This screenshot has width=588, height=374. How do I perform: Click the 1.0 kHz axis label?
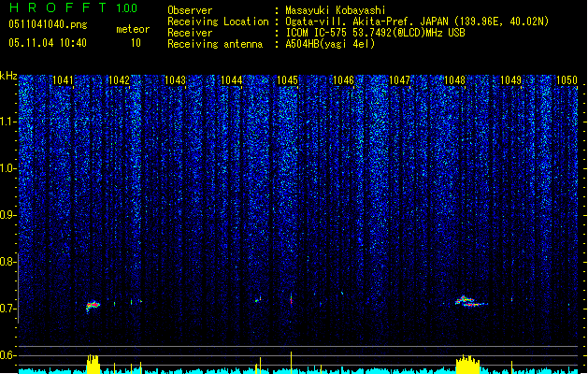coord(7,168)
